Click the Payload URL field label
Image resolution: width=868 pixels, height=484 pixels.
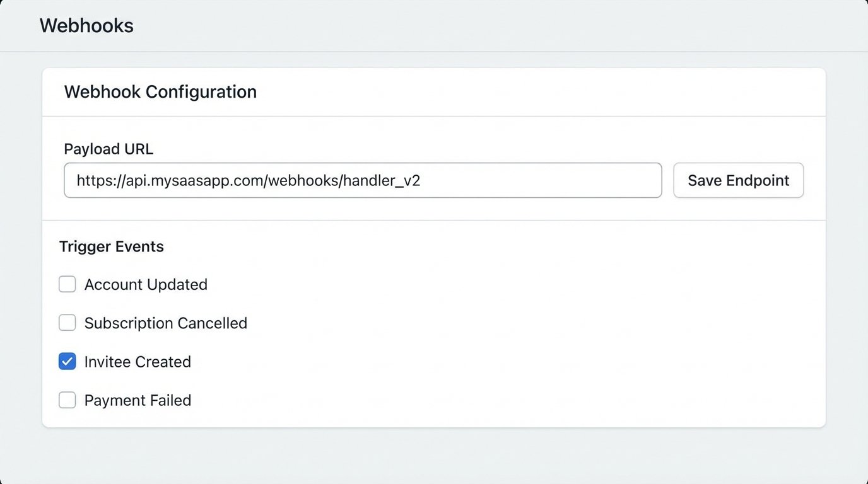tap(108, 149)
